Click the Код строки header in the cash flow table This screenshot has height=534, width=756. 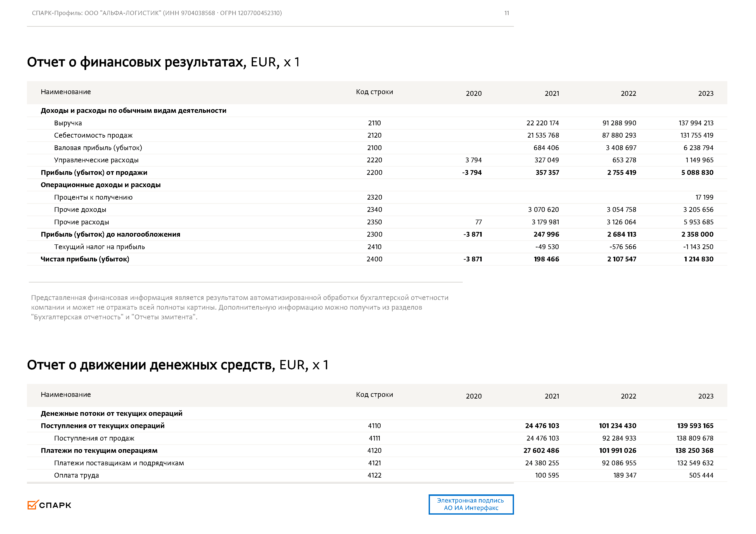374,394
